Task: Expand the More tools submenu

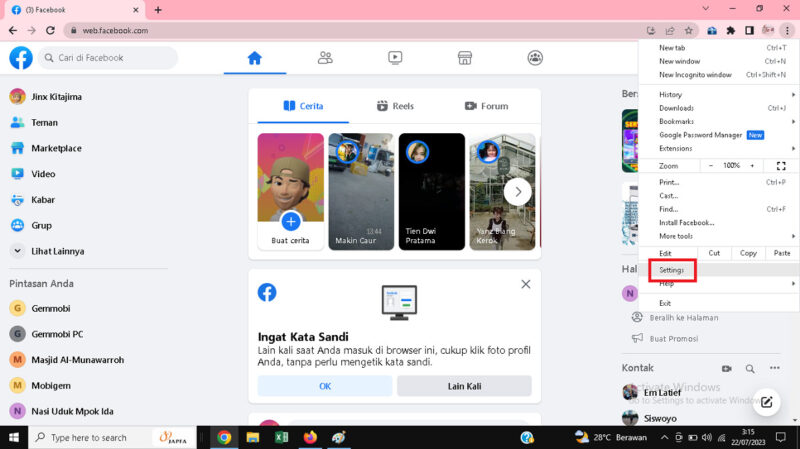Action: [717, 236]
